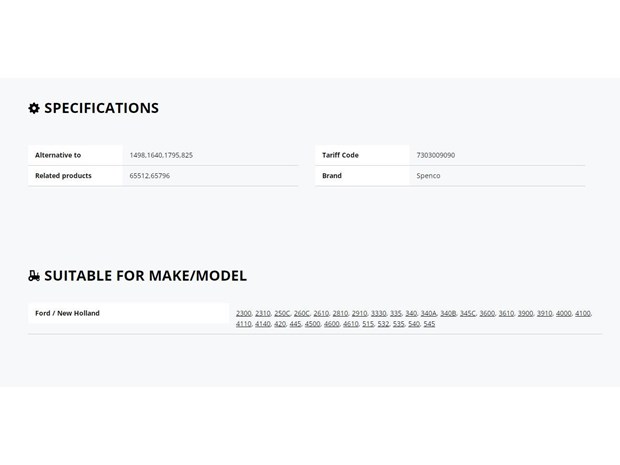Click the Tariff Code value 7303009090
The height and width of the screenshot is (465, 620).
pyautogui.click(x=436, y=155)
